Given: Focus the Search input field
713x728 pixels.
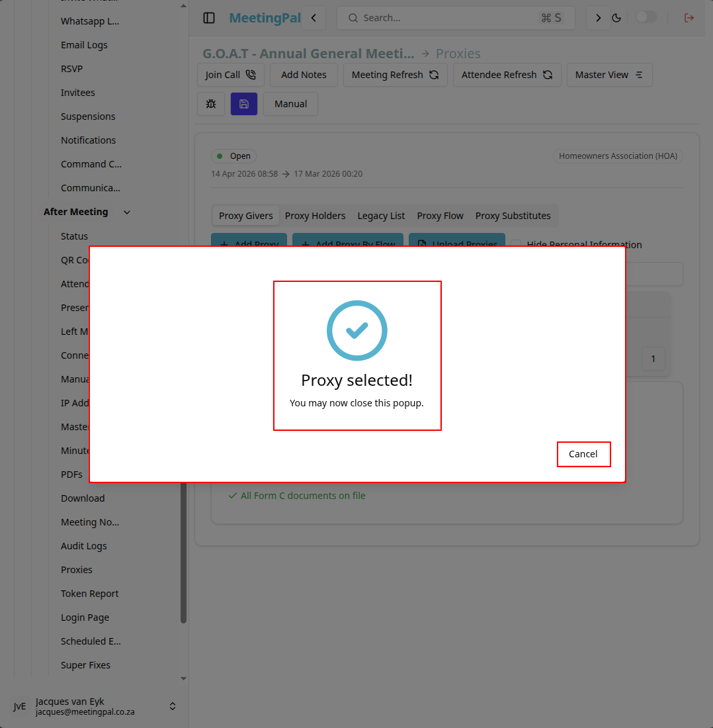Looking at the screenshot, I should (456, 18).
